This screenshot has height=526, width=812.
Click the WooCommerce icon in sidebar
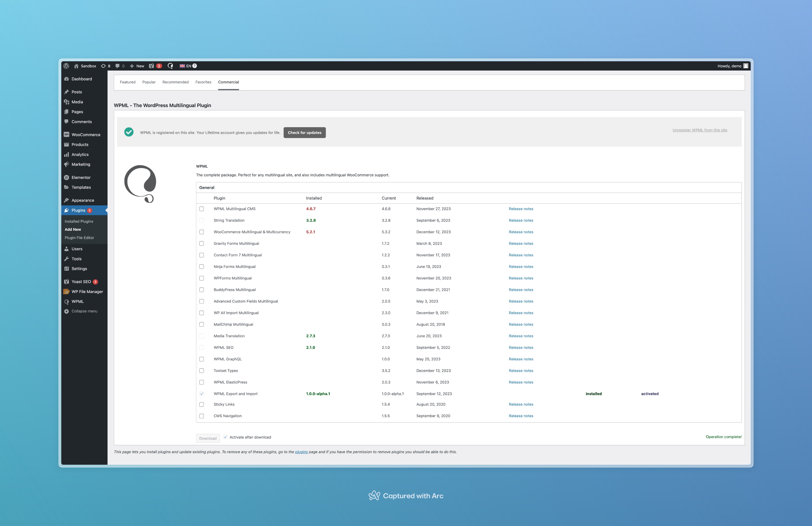pyautogui.click(x=67, y=134)
